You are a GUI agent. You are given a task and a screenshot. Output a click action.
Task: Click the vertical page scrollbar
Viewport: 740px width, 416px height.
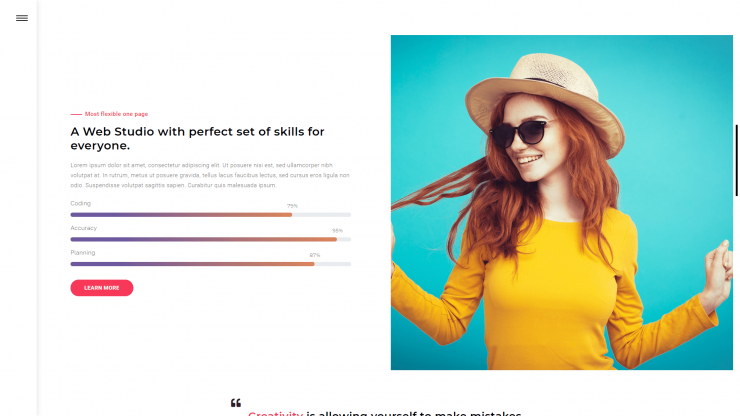(x=736, y=160)
